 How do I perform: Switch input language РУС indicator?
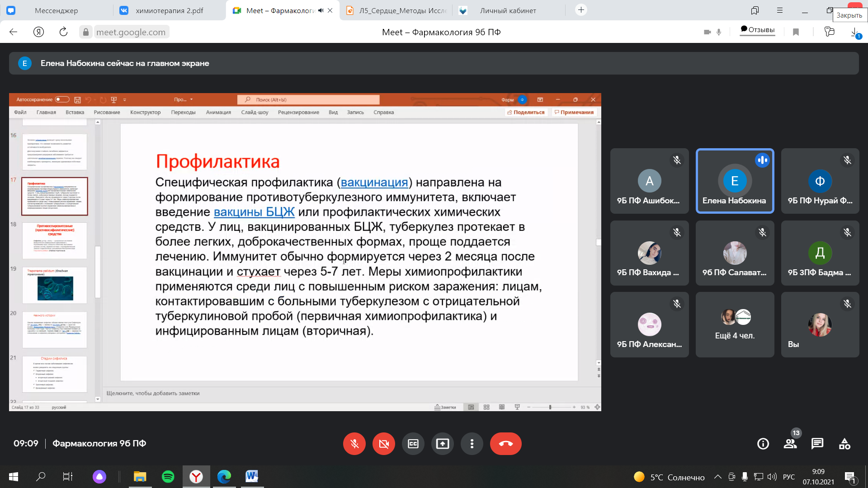coord(789,477)
